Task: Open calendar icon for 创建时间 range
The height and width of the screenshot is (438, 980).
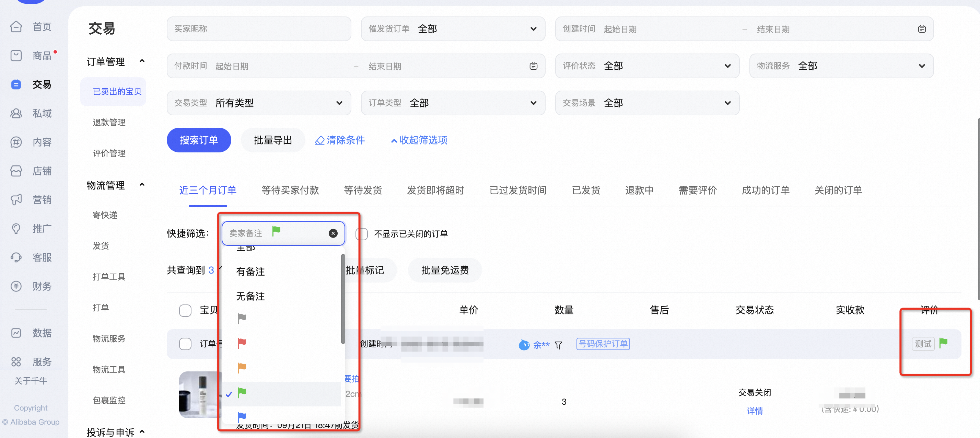Action: pos(922,29)
